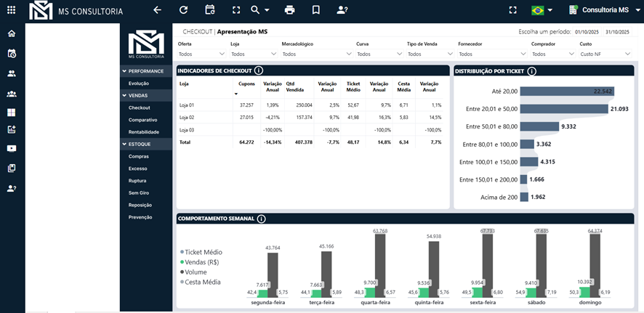644x313 pixels.
Task: Toggle the Volume legend item
Action: tap(196, 272)
